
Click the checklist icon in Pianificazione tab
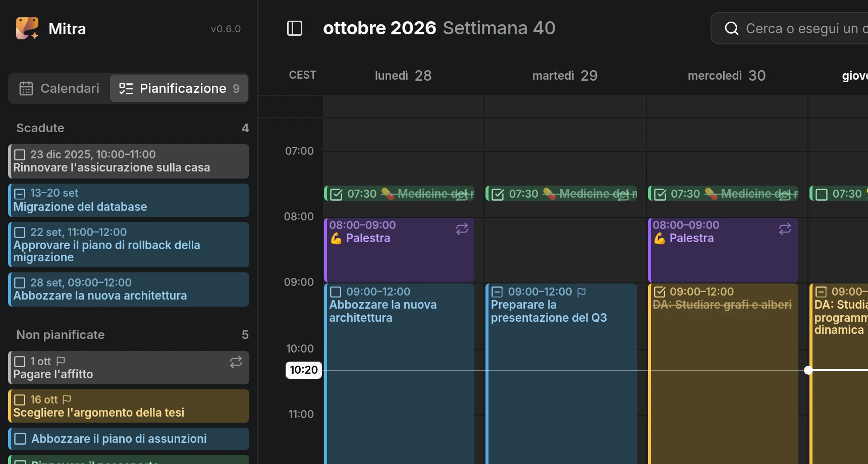point(126,89)
